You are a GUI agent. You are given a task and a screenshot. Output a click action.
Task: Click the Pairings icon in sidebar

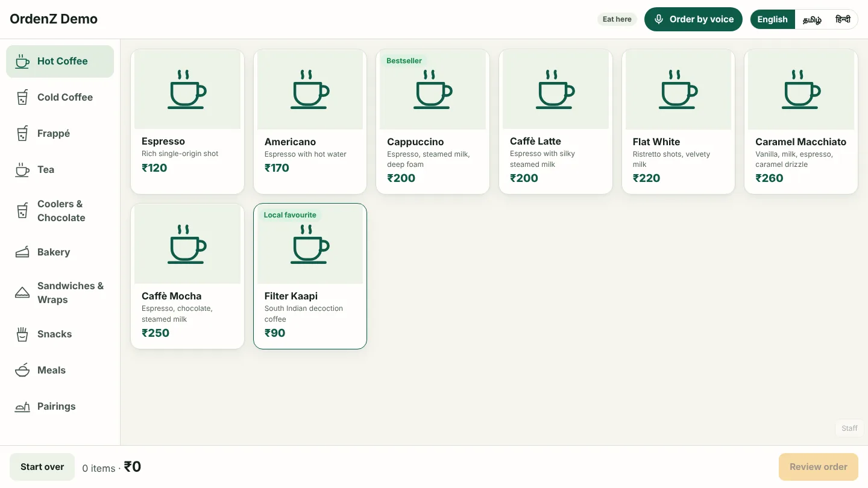click(22, 407)
